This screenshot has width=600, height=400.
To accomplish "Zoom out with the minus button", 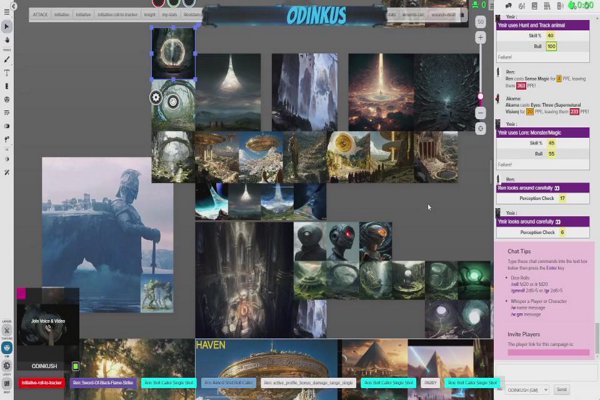I will tap(481, 113).
